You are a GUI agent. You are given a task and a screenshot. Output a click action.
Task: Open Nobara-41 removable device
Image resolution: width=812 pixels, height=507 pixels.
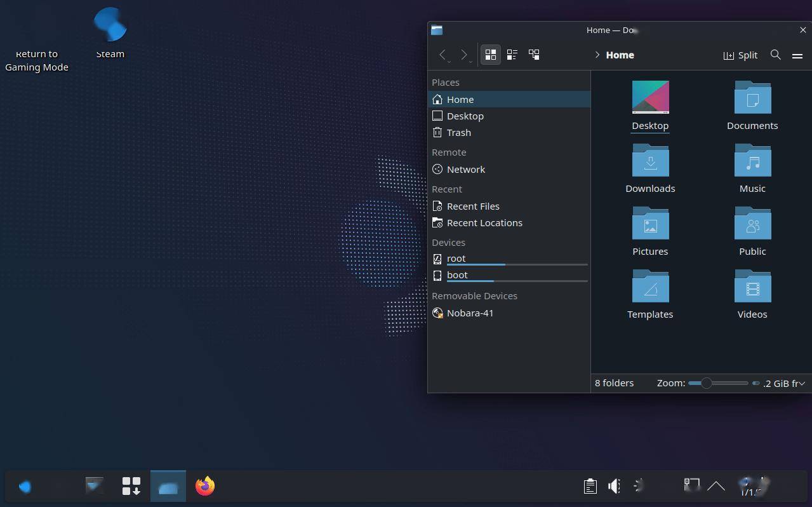[509, 313]
